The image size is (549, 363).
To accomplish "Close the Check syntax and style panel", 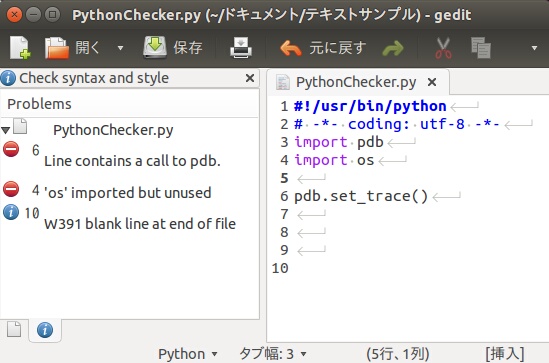I will click(250, 78).
